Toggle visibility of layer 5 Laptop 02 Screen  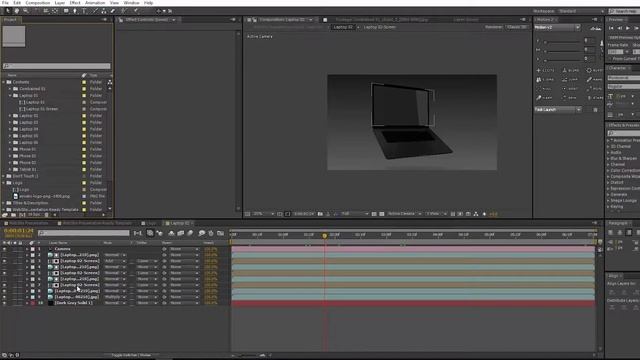pyautogui.click(x=4, y=273)
